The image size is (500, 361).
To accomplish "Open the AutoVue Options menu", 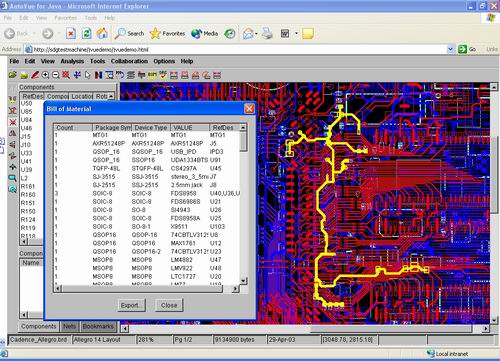I will point(164,61).
